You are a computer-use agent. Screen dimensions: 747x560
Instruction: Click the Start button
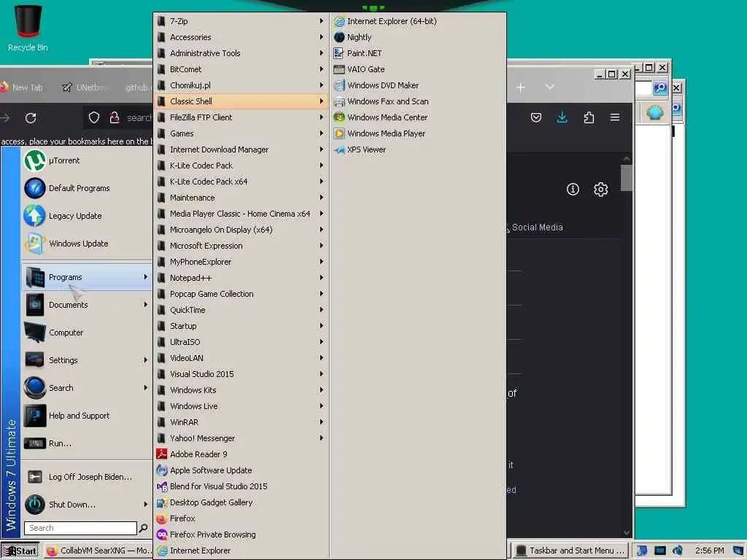coord(20,551)
